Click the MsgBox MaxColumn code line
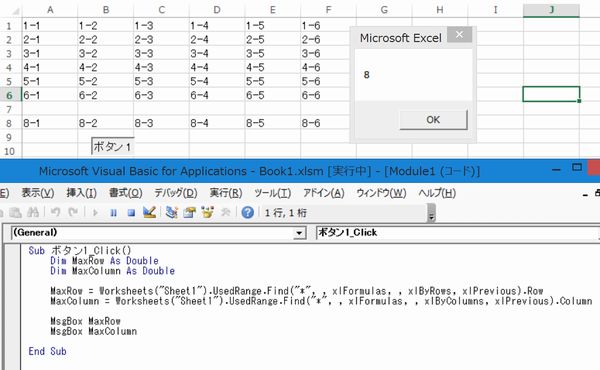The width and height of the screenshot is (600, 370). pyautogui.click(x=93, y=331)
